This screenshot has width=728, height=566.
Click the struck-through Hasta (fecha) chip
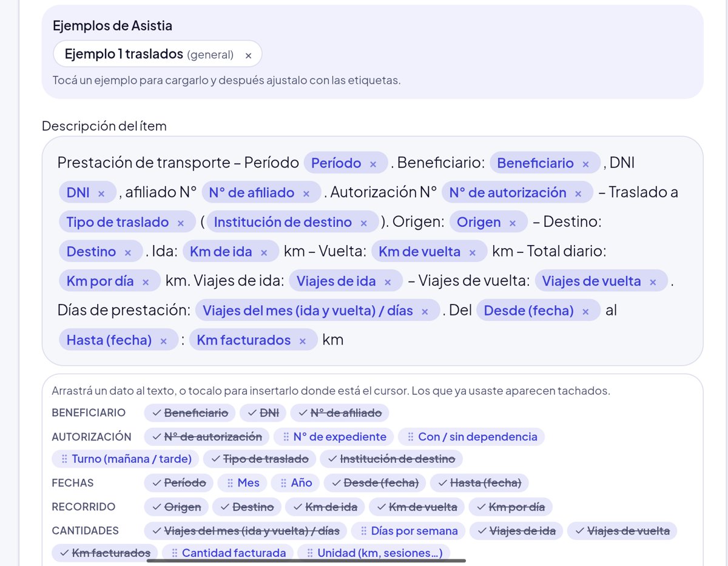coord(480,483)
